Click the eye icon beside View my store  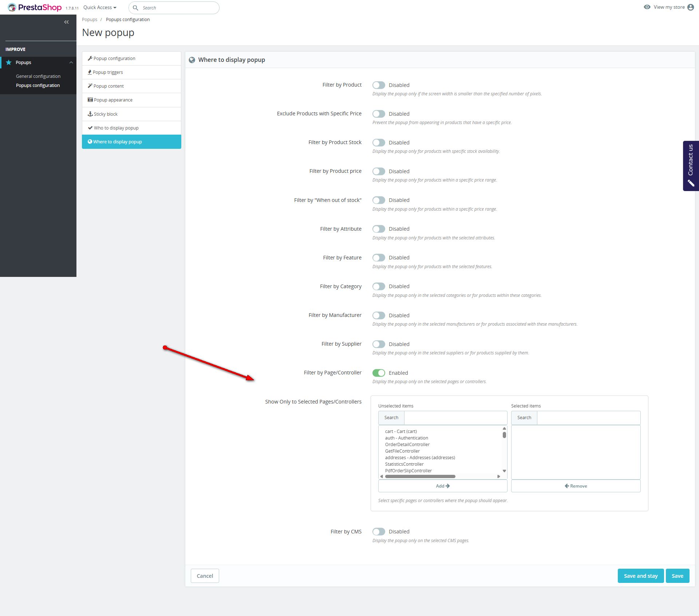[x=647, y=7]
